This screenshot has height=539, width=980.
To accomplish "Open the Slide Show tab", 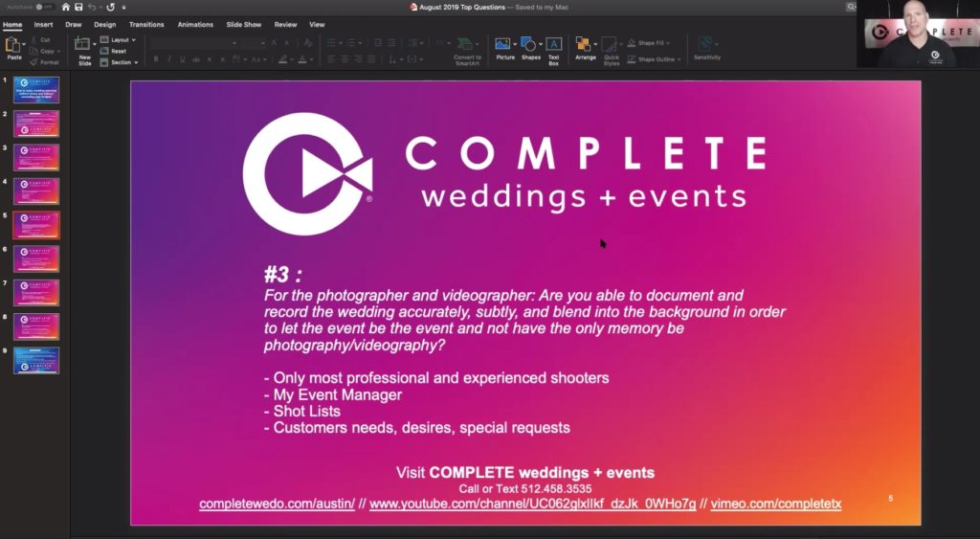I will tap(244, 25).
